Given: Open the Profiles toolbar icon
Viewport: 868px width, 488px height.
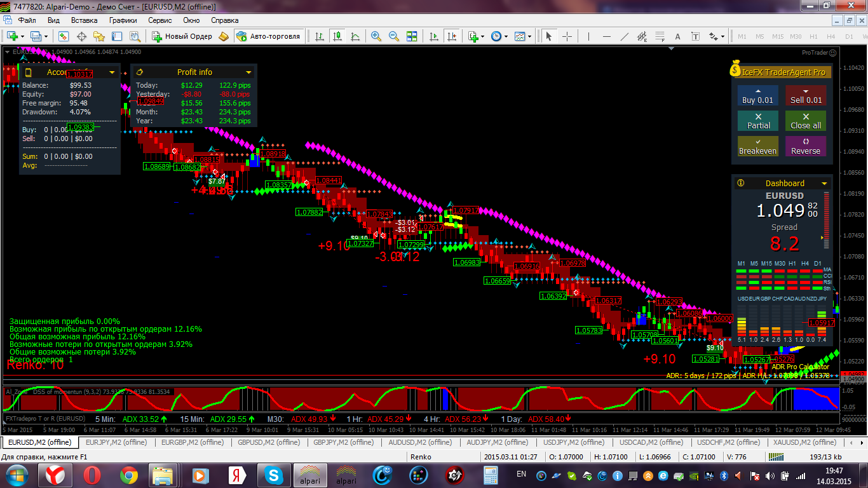Looking at the screenshot, I should [x=37, y=36].
